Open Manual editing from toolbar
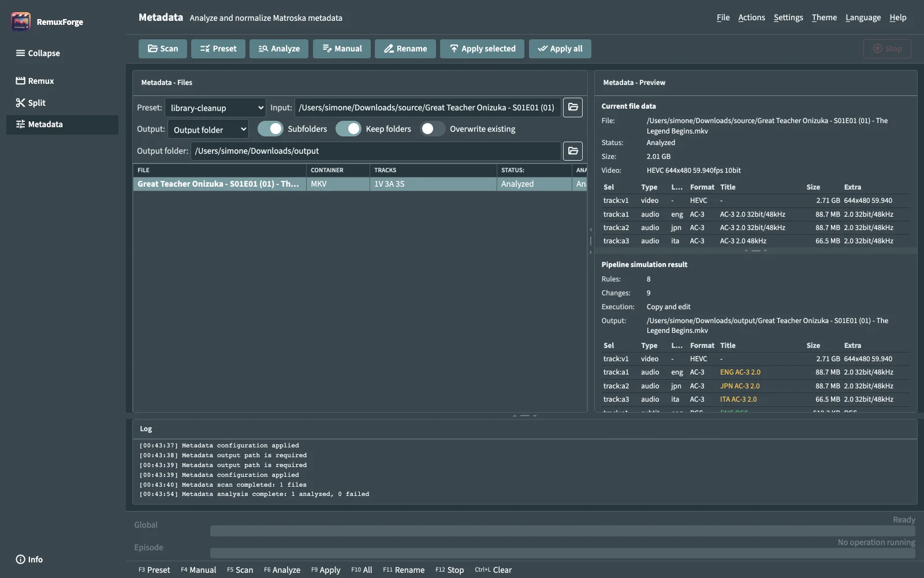This screenshot has height=578, width=924. (x=342, y=49)
